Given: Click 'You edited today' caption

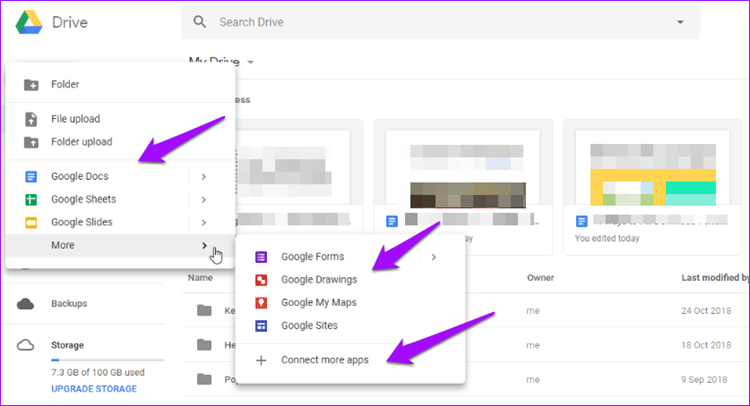Looking at the screenshot, I should (x=607, y=238).
